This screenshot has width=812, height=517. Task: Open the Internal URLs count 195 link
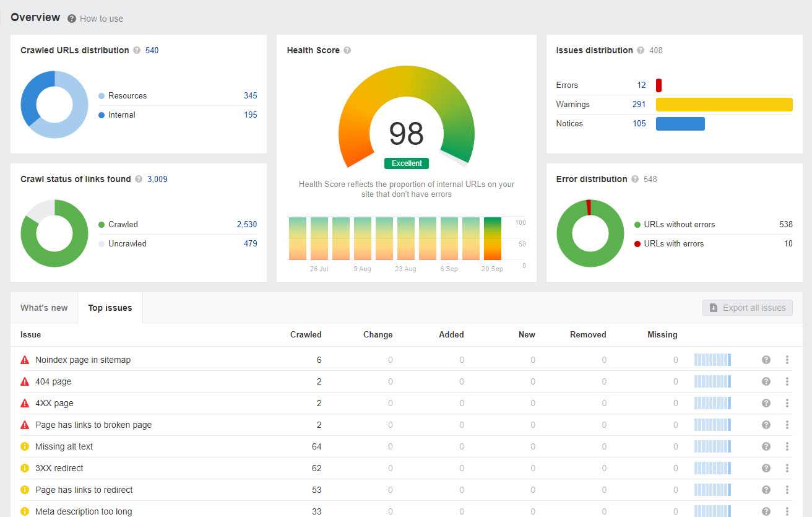[x=250, y=115]
